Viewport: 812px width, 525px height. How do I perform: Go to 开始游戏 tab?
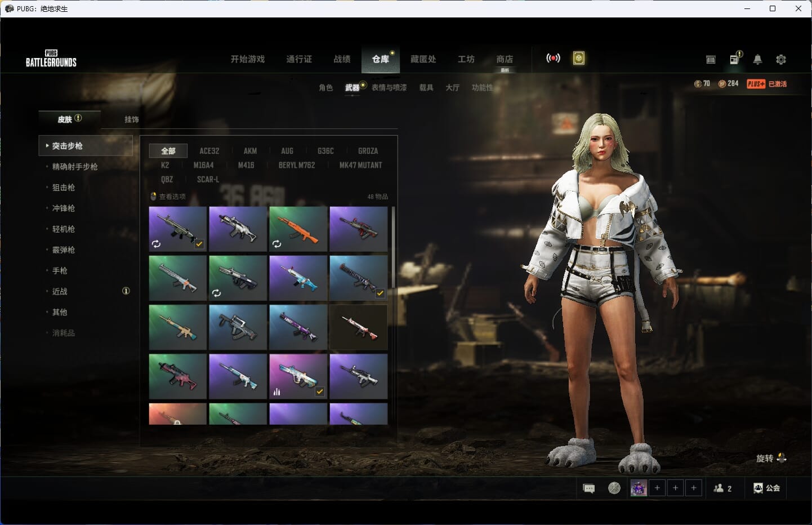(248, 59)
